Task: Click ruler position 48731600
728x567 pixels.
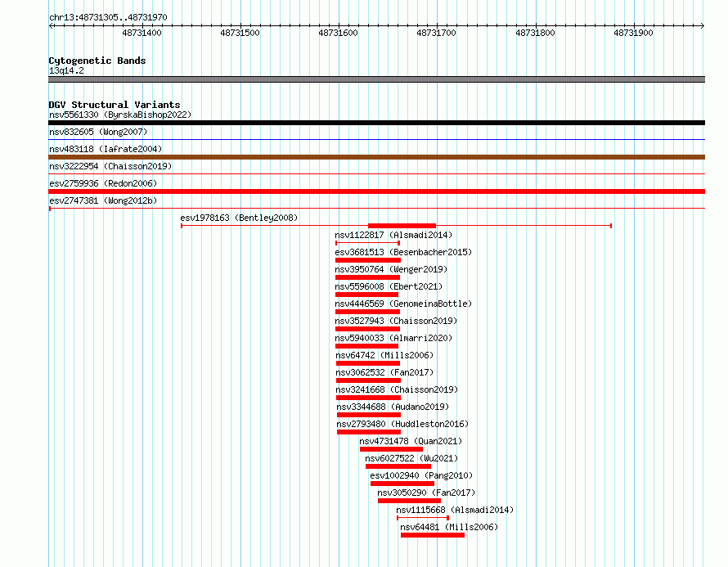Action: tap(338, 33)
